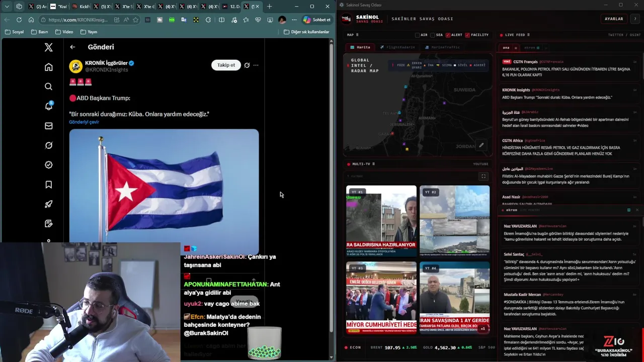
Task: Go back using the post's back arrow
Action: [x=72, y=47]
